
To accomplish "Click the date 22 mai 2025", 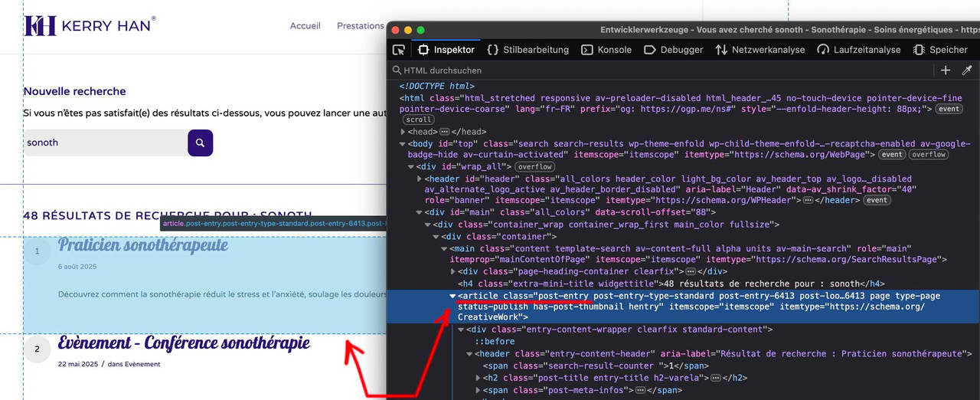I will tap(79, 364).
